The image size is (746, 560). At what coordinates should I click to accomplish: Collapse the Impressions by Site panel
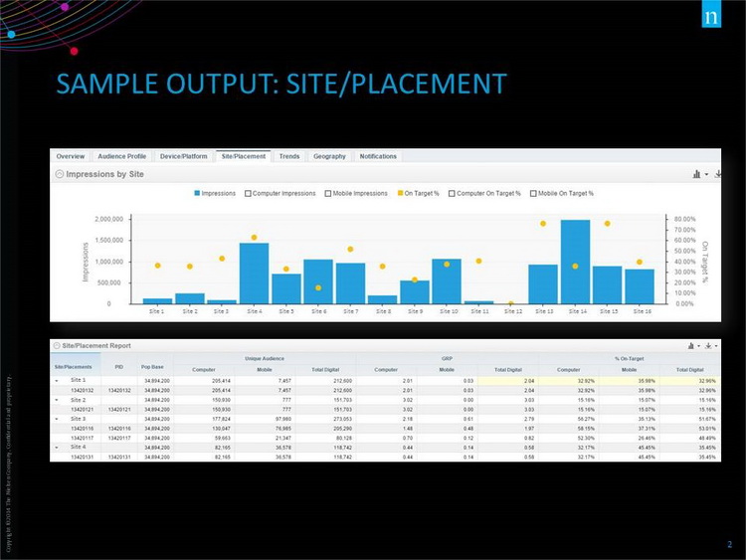coord(58,174)
